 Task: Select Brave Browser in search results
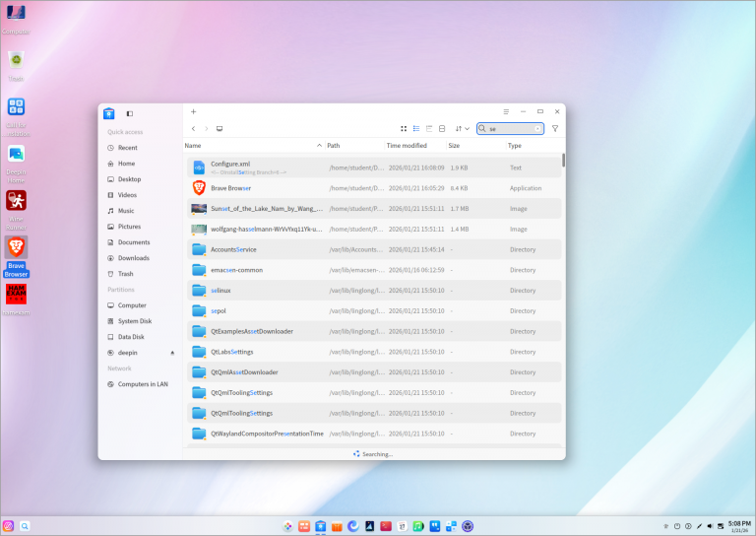coord(374,188)
